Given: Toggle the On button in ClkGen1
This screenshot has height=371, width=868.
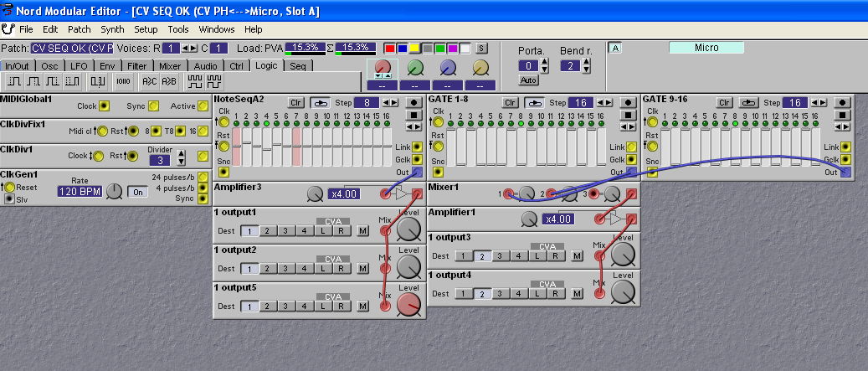Looking at the screenshot, I should click(x=136, y=192).
